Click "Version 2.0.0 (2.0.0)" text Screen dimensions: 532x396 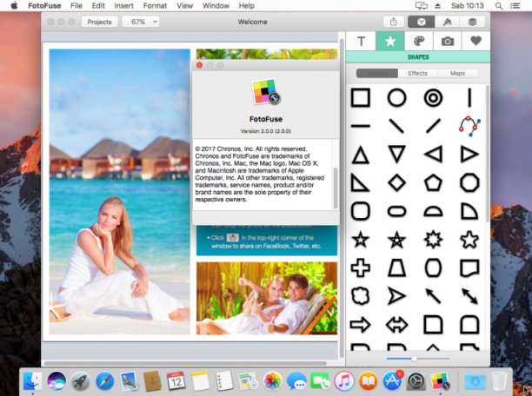tap(266, 131)
